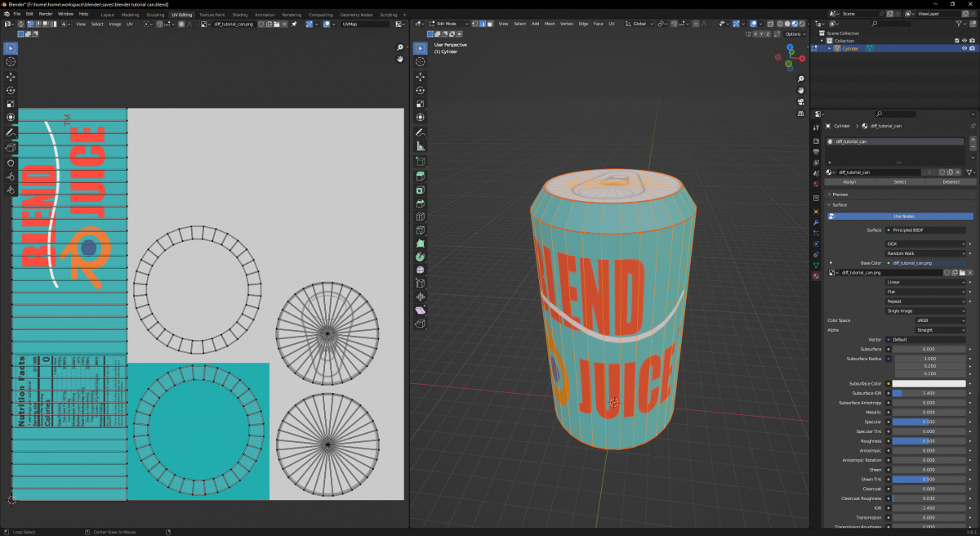Image resolution: width=980 pixels, height=536 pixels.
Task: Open the GGX distribution dropdown
Action: coord(927,243)
